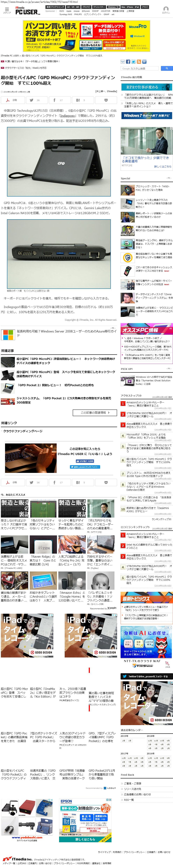This screenshot has height=868, width=173.
Task: Click the Hatena B! icon above the search box
Action: (144, 62)
